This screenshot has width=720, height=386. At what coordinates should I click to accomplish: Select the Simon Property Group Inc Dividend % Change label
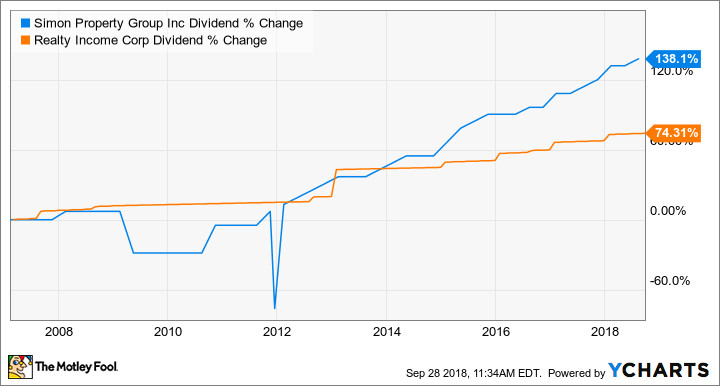(169, 23)
